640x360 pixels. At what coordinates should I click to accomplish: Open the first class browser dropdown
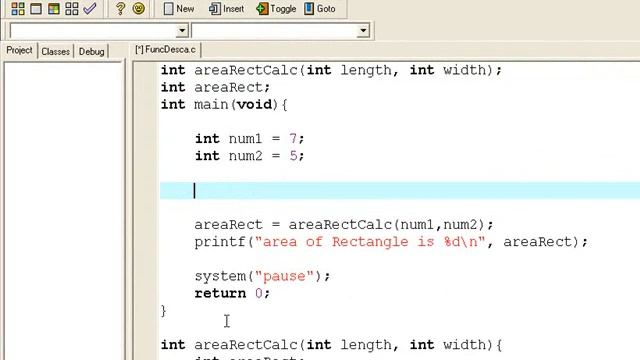(x=182, y=31)
